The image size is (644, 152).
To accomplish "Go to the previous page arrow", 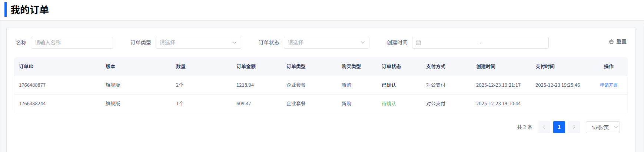I will point(544,127).
